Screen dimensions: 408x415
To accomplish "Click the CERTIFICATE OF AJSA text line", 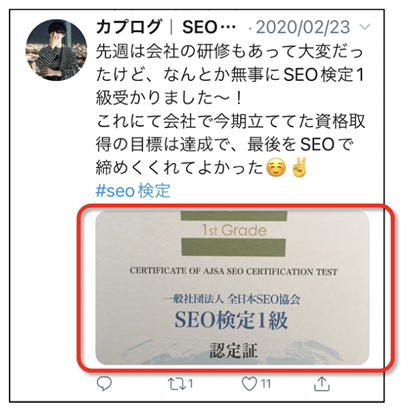I will pos(234,271).
